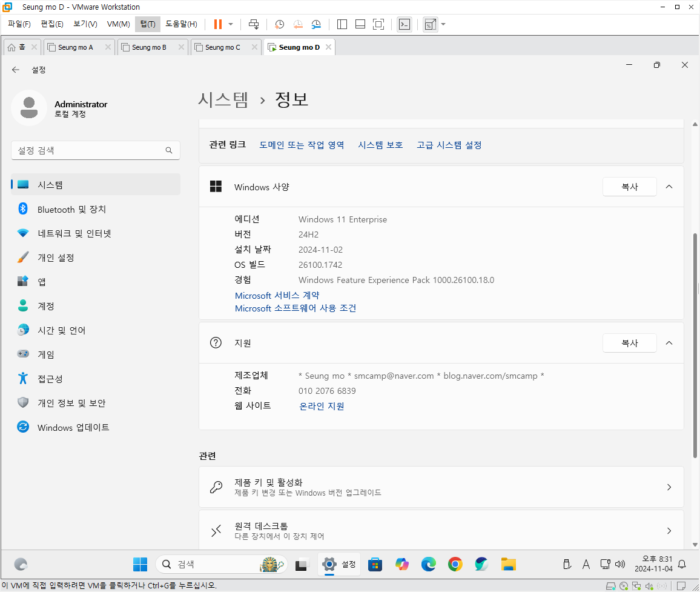The height and width of the screenshot is (592, 700).
Task: Go back with the Settings back arrow
Action: click(x=16, y=70)
